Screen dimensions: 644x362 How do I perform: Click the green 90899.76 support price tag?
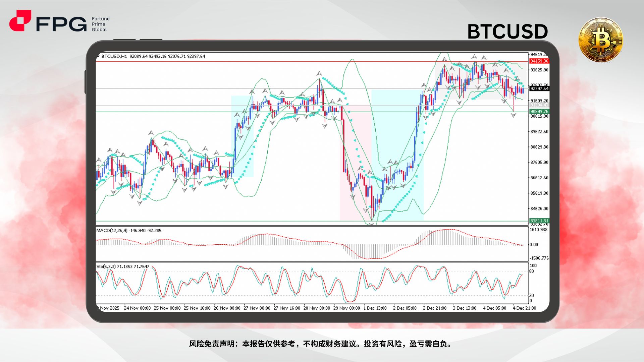(x=539, y=112)
